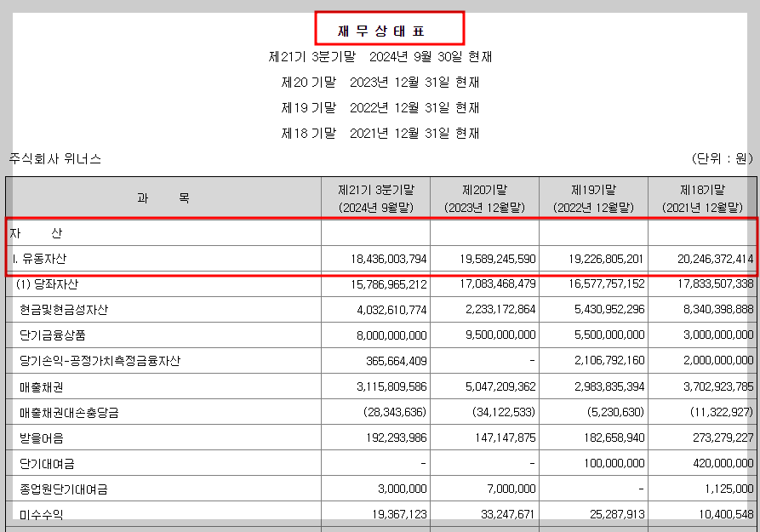The width and height of the screenshot is (760, 532).
Task: Select value 3,115,809,586 for 매출채권
Action: (391, 386)
